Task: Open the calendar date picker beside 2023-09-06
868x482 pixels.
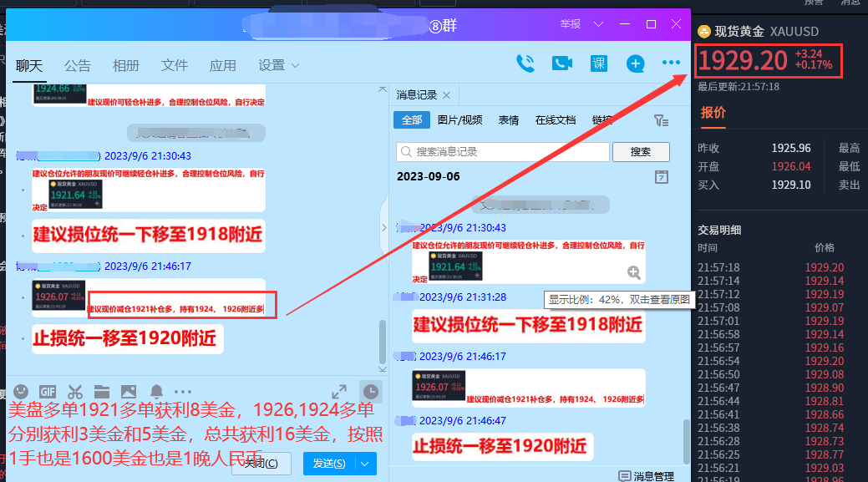Action: (x=662, y=177)
